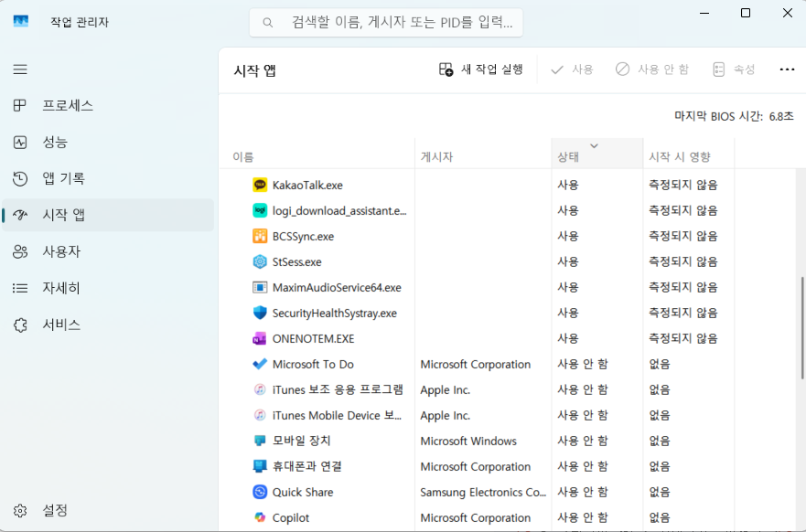Click the 사용 enable button
806x532 pixels.
(572, 69)
